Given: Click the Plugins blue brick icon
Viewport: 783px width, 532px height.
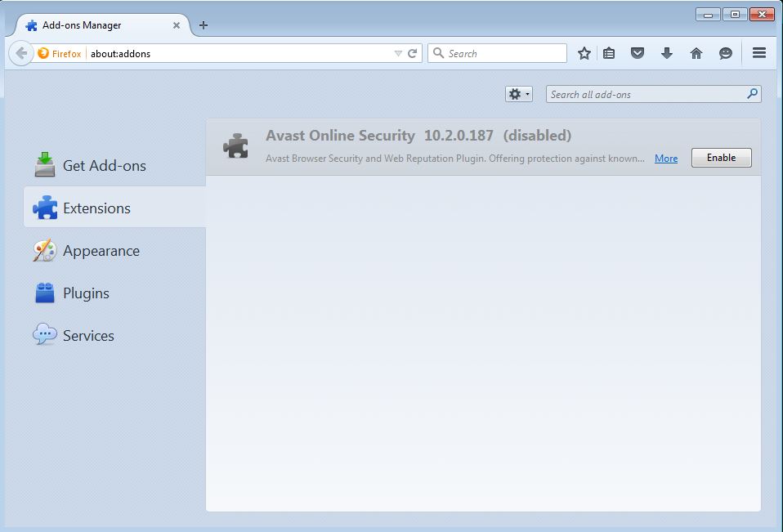Looking at the screenshot, I should (44, 293).
